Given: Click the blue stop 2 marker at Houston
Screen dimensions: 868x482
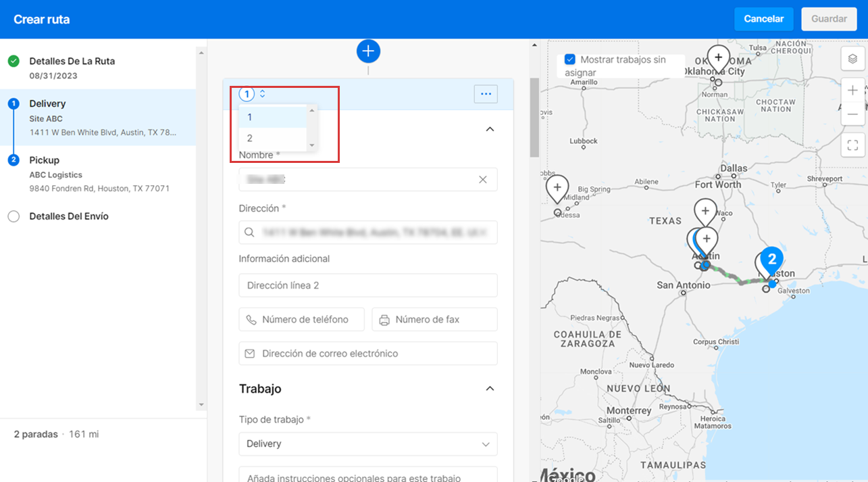Looking at the screenshot, I should pyautogui.click(x=771, y=261).
